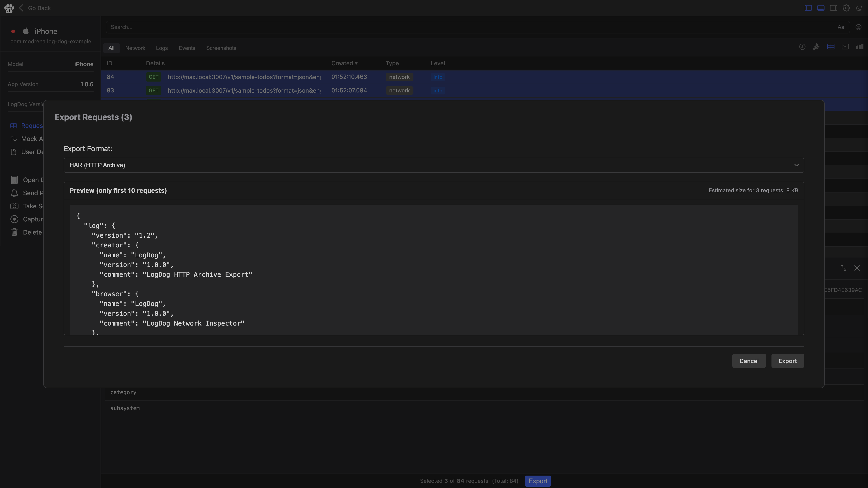Switch to the Network tab
The height and width of the screenshot is (488, 868).
click(135, 48)
